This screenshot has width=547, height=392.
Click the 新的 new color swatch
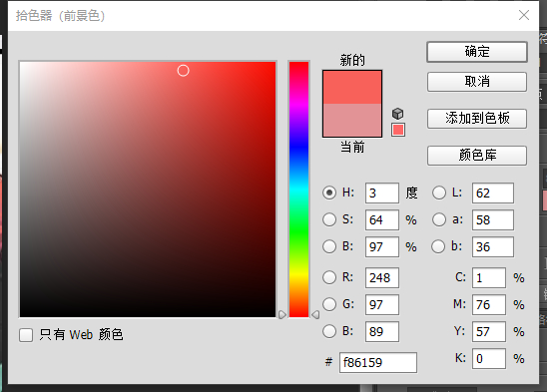(x=352, y=87)
